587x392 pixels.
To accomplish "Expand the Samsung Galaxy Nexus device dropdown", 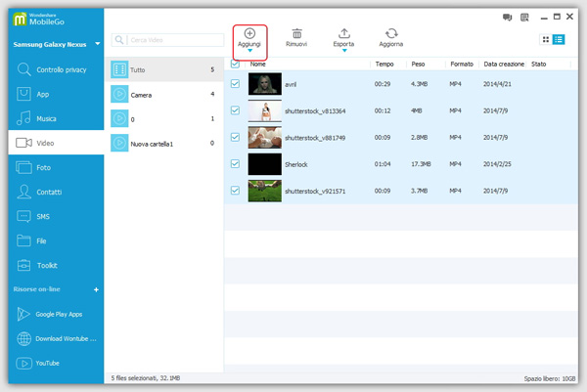I will (95, 45).
